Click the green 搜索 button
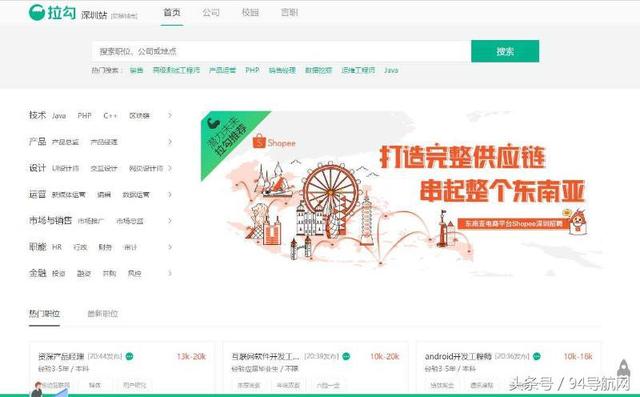 [x=505, y=51]
